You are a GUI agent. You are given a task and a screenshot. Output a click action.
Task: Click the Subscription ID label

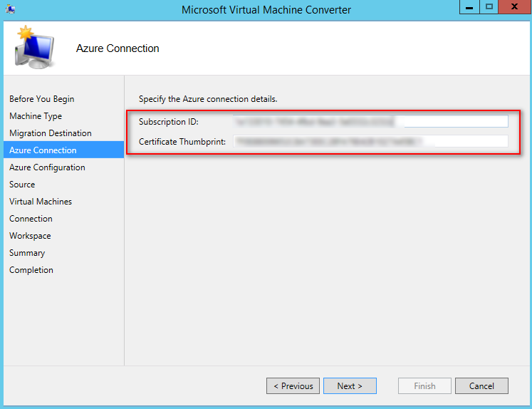click(x=169, y=122)
